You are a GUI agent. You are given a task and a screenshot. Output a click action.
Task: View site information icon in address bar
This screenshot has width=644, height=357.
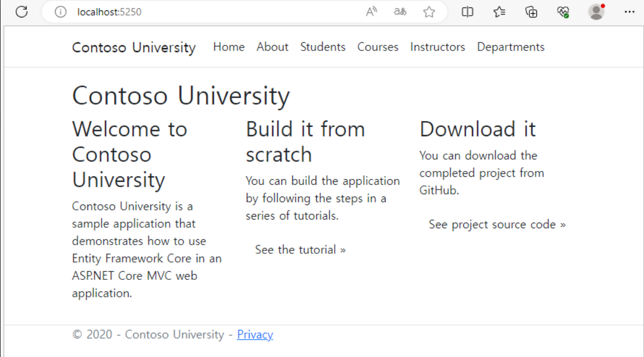(x=60, y=12)
